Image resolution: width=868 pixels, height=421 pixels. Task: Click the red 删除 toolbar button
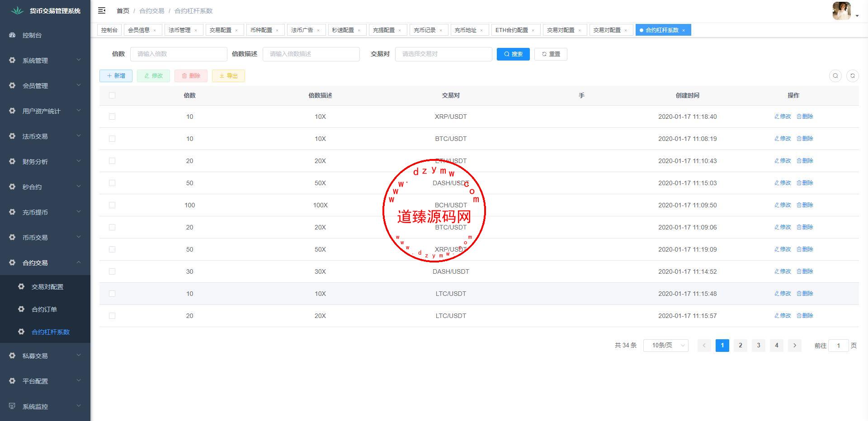(191, 76)
